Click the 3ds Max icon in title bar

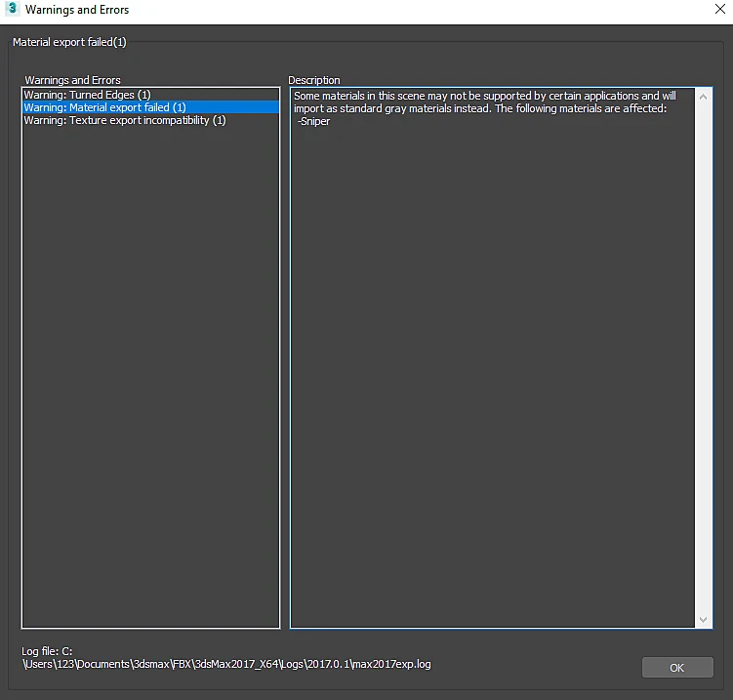click(x=12, y=9)
